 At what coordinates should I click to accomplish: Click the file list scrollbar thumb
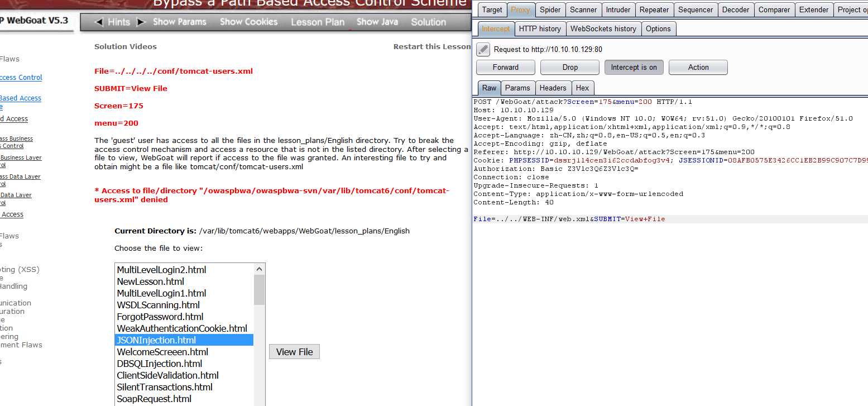260,290
